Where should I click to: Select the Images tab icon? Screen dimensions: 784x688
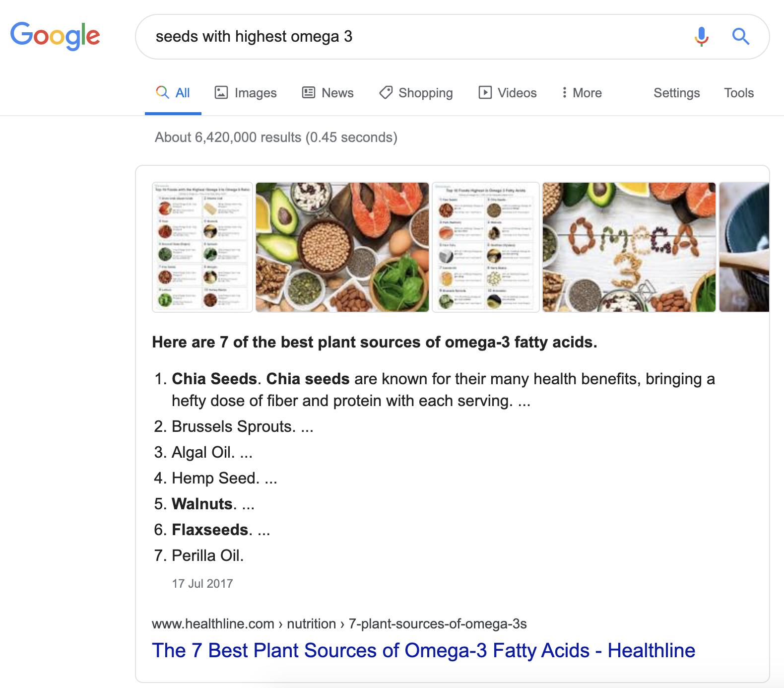click(222, 92)
